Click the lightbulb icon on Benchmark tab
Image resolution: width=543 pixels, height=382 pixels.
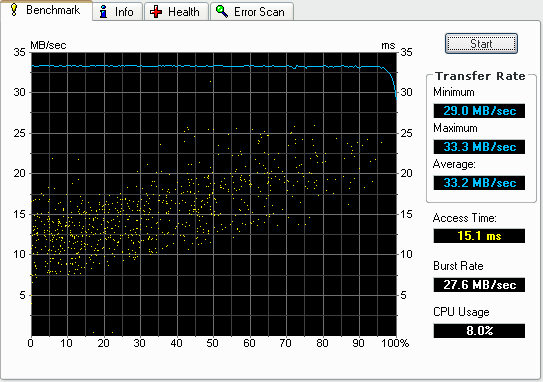coord(14,10)
